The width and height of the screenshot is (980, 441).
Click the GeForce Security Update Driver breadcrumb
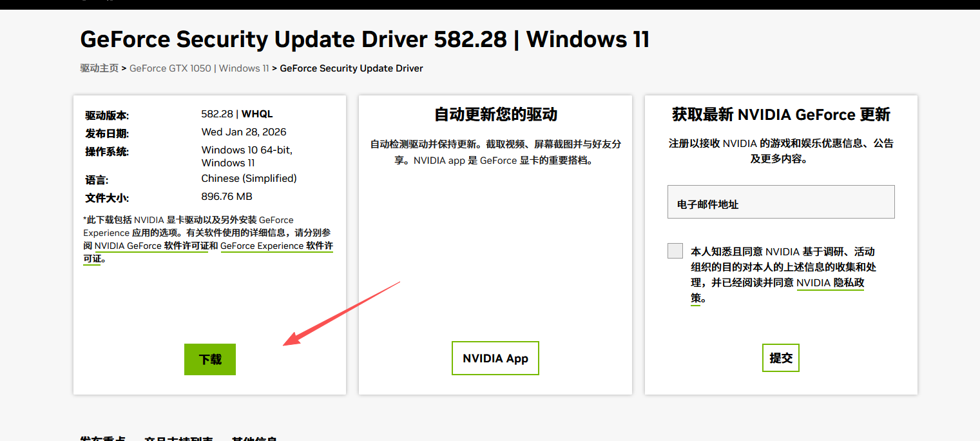[x=352, y=68]
